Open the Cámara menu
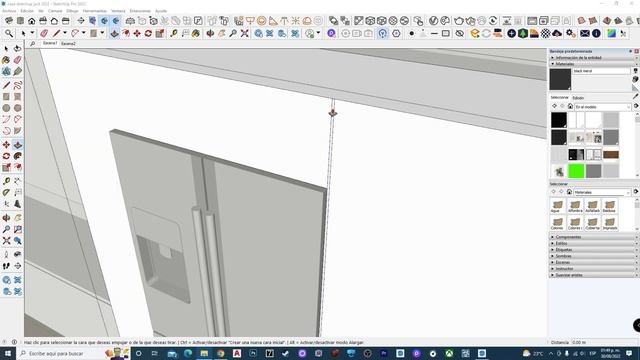Viewport: 640px width, 360px height. tap(55, 11)
